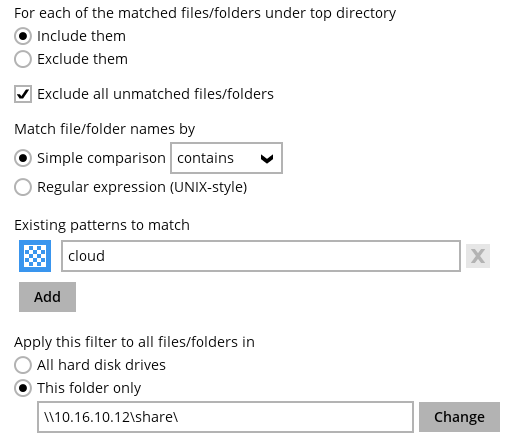Focus the \\10.16.10.12\share\ folder path field
This screenshot has width=517, height=443.
225,417
